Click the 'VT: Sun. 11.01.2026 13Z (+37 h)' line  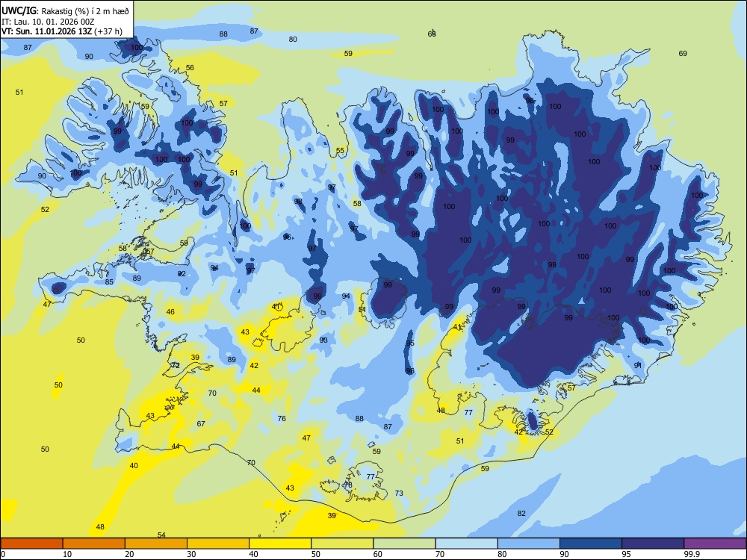point(62,31)
